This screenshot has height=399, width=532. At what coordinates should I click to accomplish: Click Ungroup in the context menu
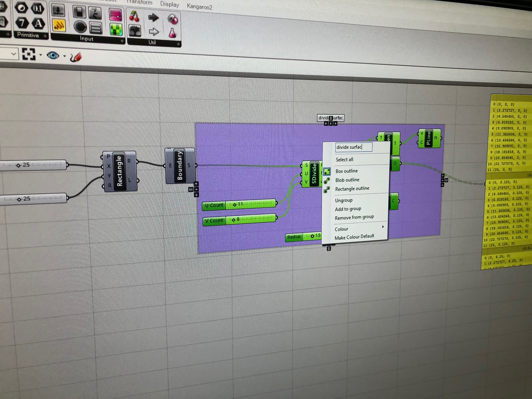[x=344, y=200]
